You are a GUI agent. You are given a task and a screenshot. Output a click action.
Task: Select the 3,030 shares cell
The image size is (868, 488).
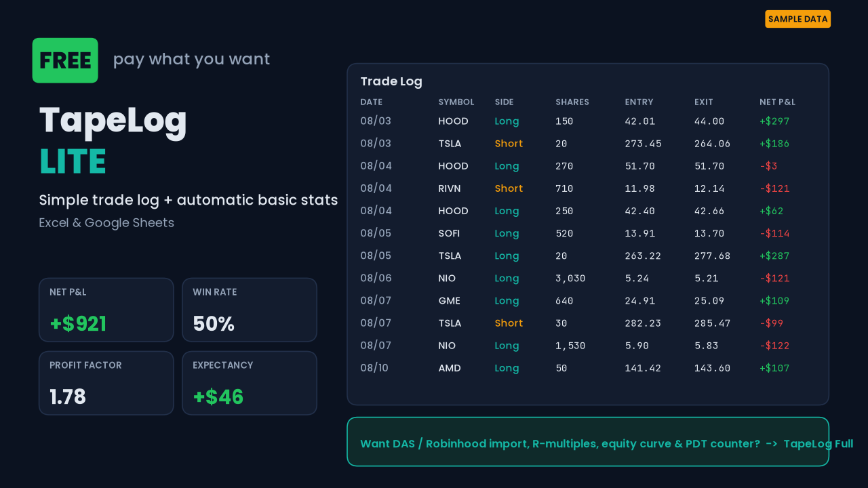pos(570,278)
